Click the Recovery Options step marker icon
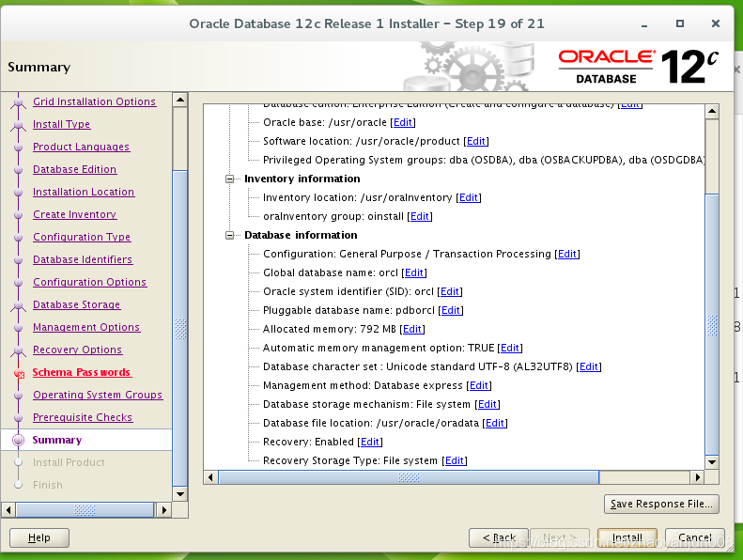 click(19, 350)
